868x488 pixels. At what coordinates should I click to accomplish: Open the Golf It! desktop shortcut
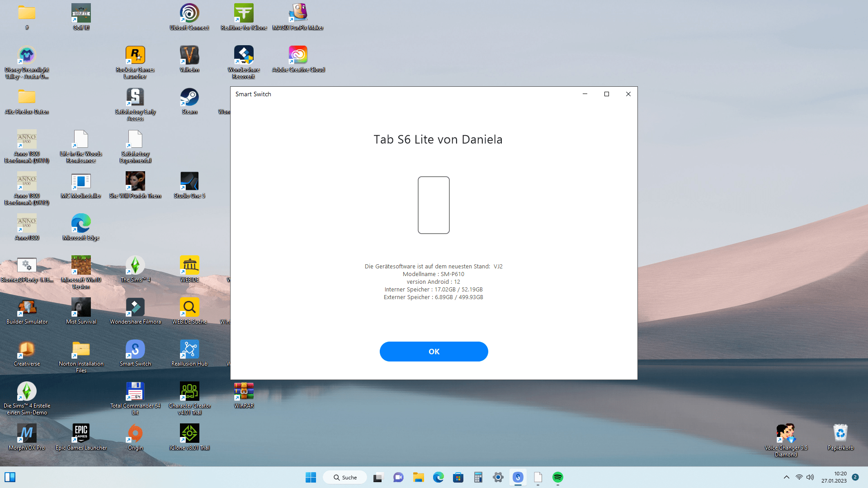[x=81, y=17]
